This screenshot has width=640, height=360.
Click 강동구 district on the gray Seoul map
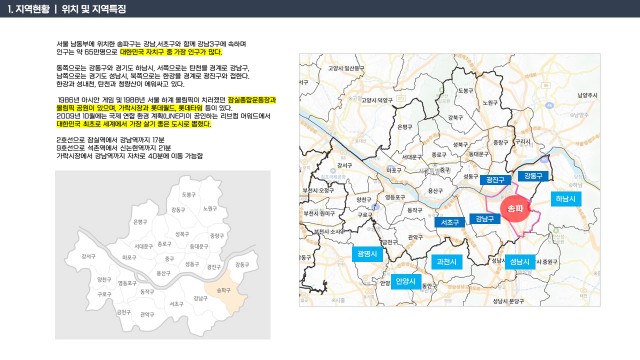(242, 264)
